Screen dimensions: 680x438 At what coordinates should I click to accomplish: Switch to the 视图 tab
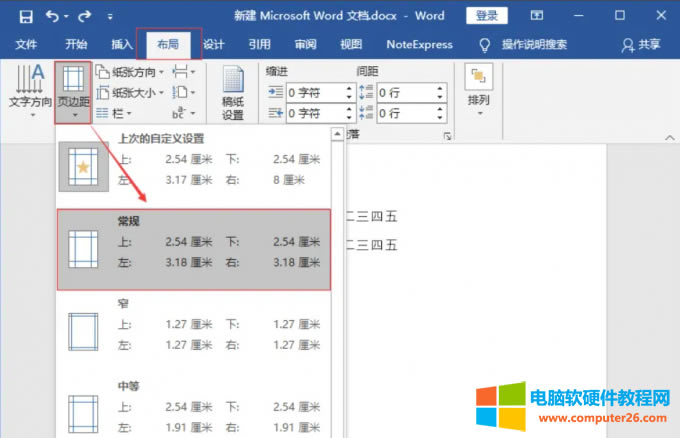351,44
